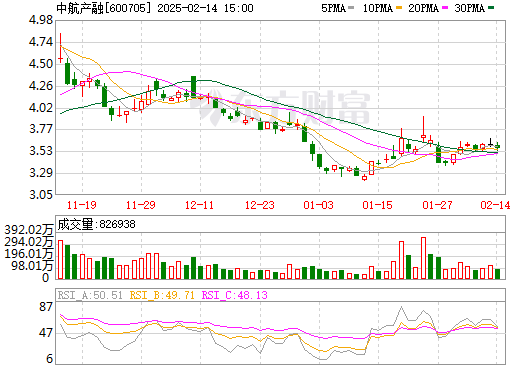This screenshot has height=365, width=520.
Task: Click the RSI_A:50.51 indicator label
Action: click(x=90, y=295)
